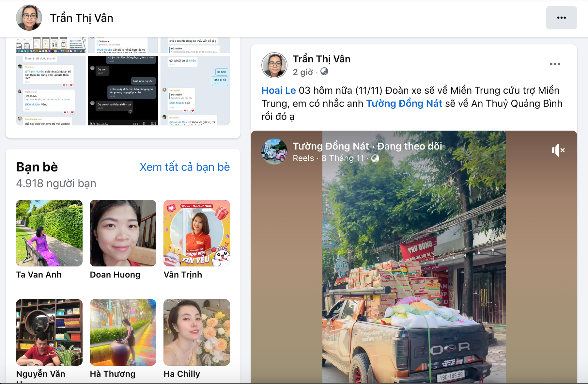This screenshot has width=588, height=384.
Task: Open the photo showing "Tin nhắn đã được thu hồi"
Action: (x=51, y=90)
